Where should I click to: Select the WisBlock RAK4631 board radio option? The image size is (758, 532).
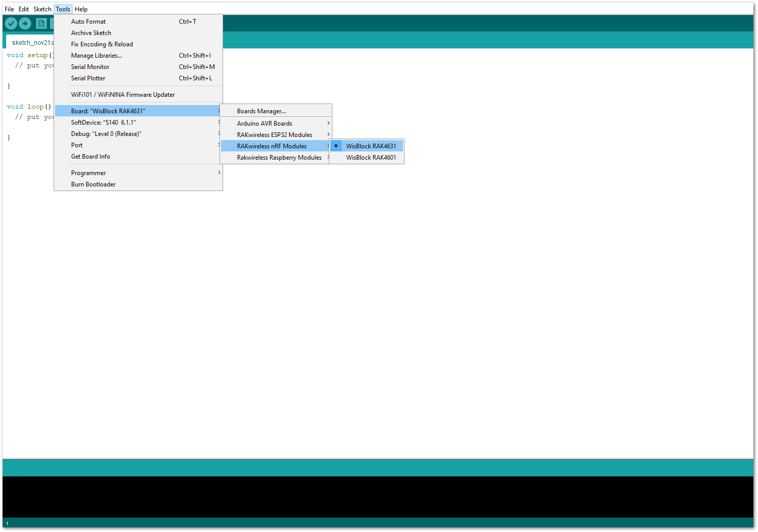coord(366,146)
